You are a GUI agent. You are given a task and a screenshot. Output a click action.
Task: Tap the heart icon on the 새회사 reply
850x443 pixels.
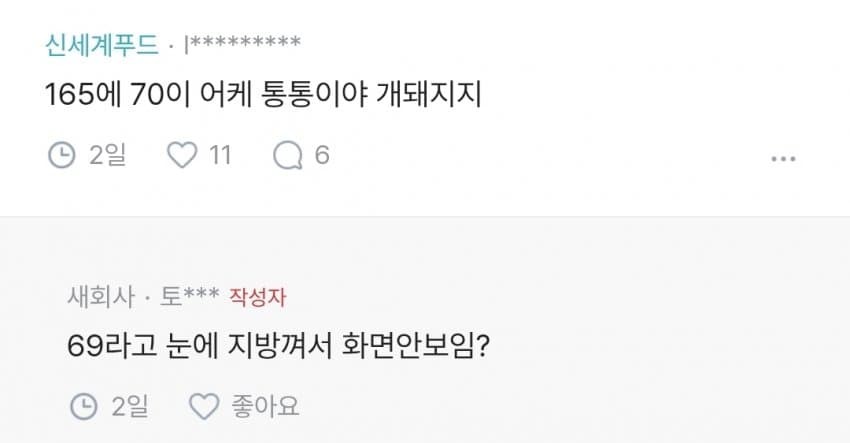pos(204,406)
